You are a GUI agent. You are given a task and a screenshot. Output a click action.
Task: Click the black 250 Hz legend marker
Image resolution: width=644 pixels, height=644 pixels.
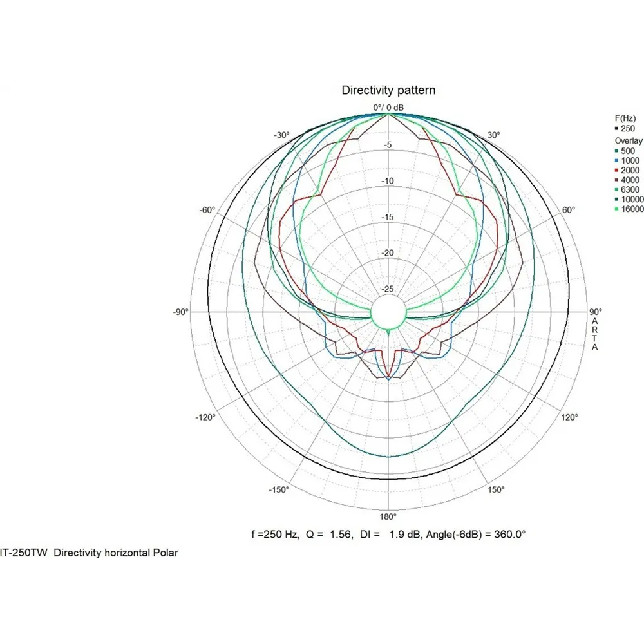[616, 129]
